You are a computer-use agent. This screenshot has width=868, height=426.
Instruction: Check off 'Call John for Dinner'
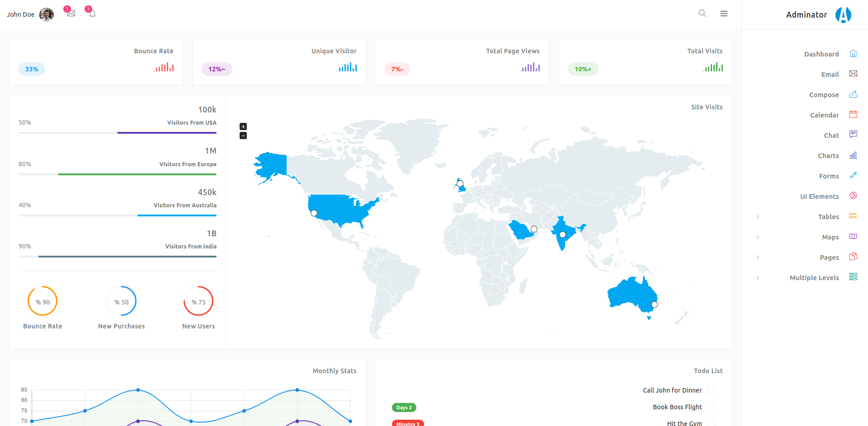tap(712, 390)
